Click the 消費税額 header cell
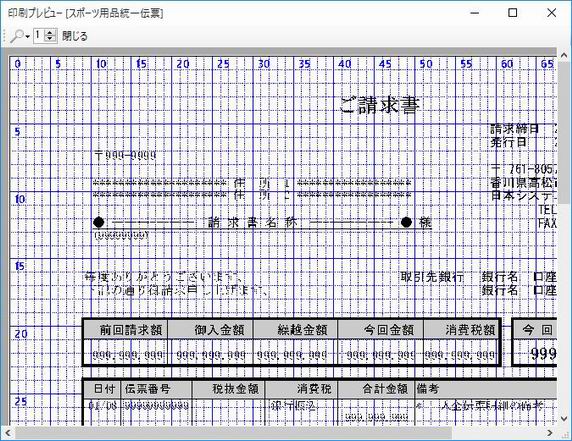This screenshot has height=441, width=572. (461, 330)
